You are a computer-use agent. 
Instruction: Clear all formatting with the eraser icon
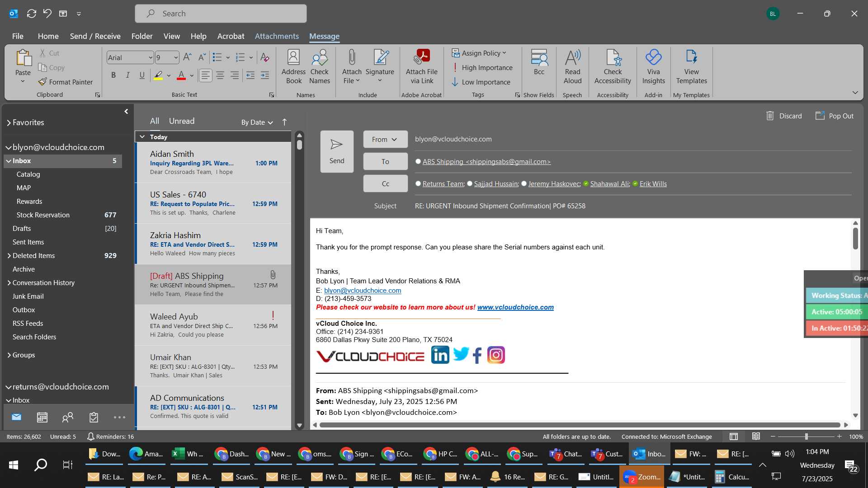(265, 57)
